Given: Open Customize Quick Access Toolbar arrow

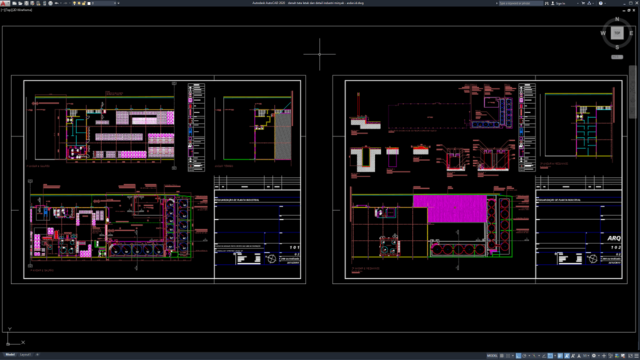Looking at the screenshot, I should [x=118, y=3].
